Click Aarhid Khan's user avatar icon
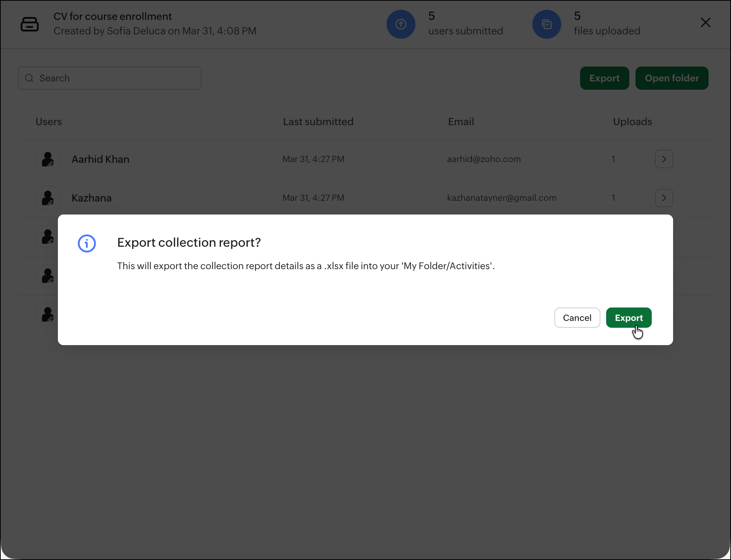This screenshot has height=560, width=731. tap(48, 159)
